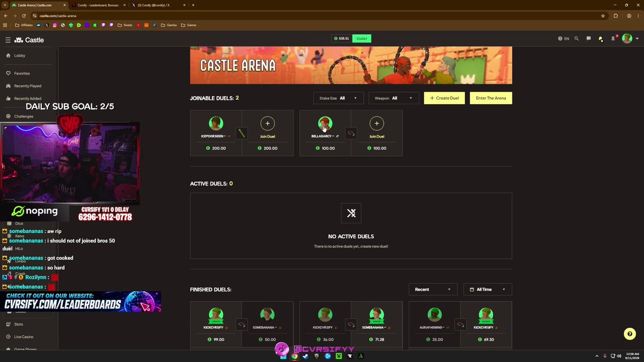Open the Stake Size dropdown
Viewport: 644px width, 362px height.
click(339, 98)
